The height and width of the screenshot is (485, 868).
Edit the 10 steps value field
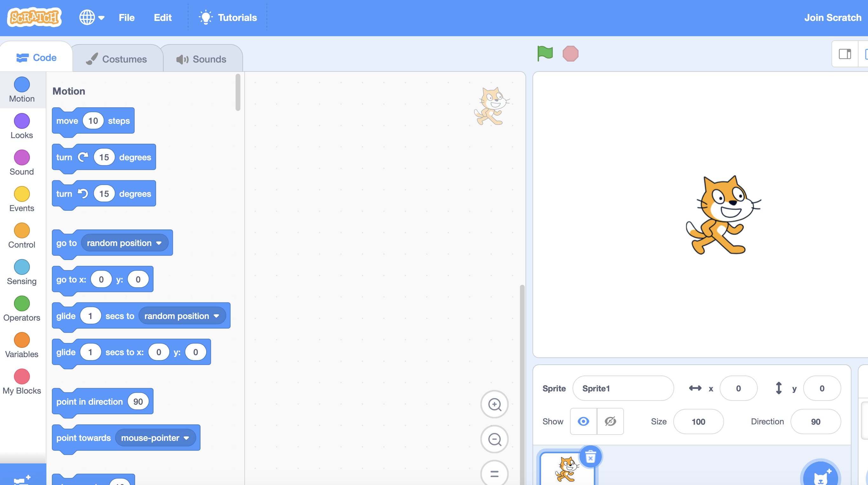(x=93, y=121)
